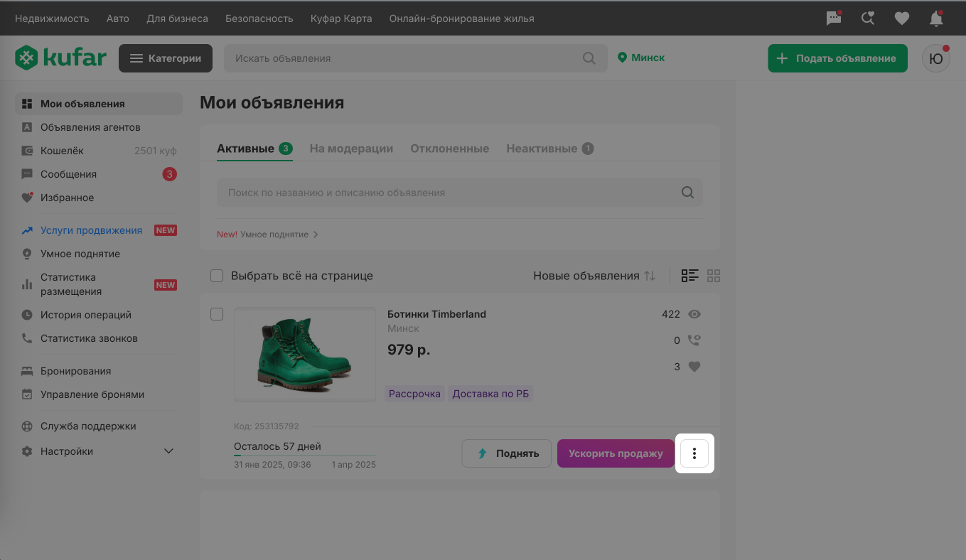Click the Осталось 57 дней progress bar
This screenshot has height=560, width=966.
click(x=305, y=455)
